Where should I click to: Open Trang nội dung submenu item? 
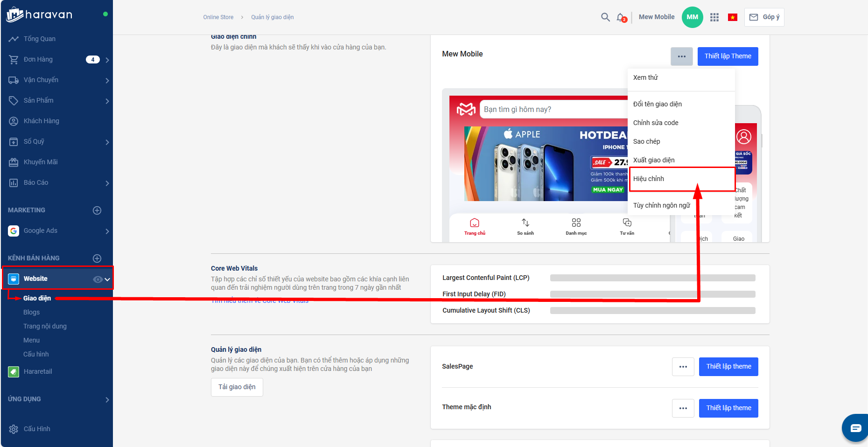click(x=45, y=326)
